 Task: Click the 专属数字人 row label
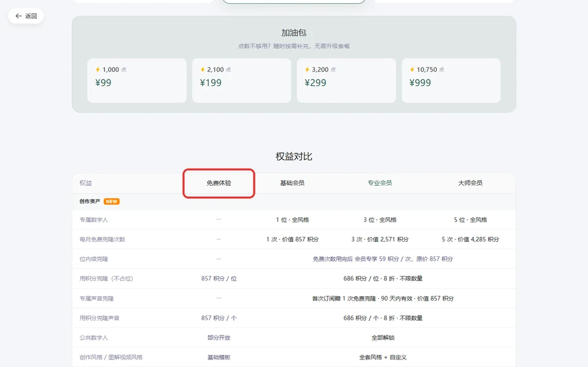click(x=94, y=220)
